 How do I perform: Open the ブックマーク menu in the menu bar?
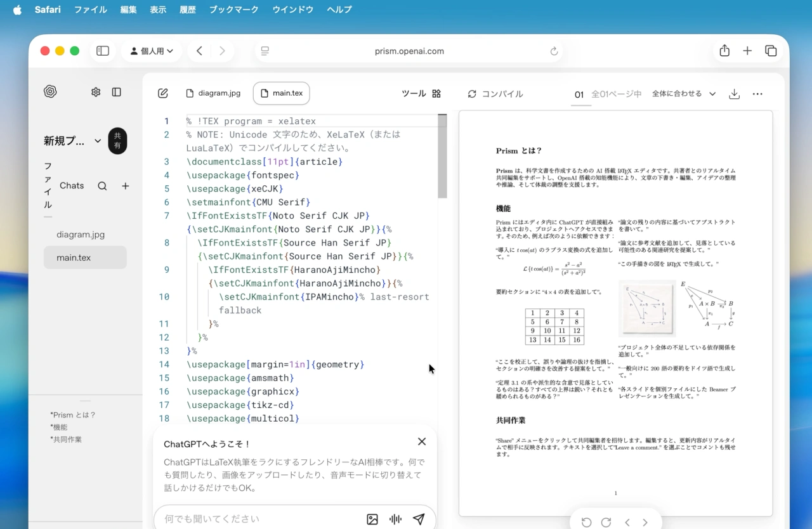tap(233, 10)
